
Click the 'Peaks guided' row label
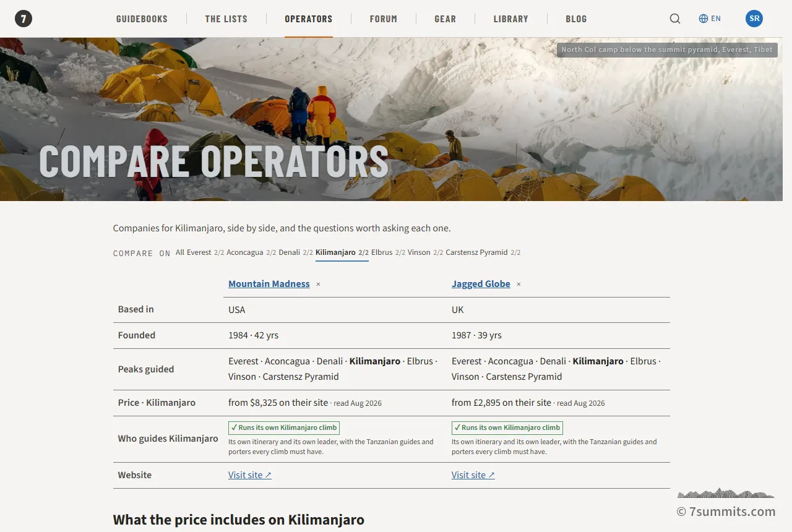pyautogui.click(x=146, y=369)
